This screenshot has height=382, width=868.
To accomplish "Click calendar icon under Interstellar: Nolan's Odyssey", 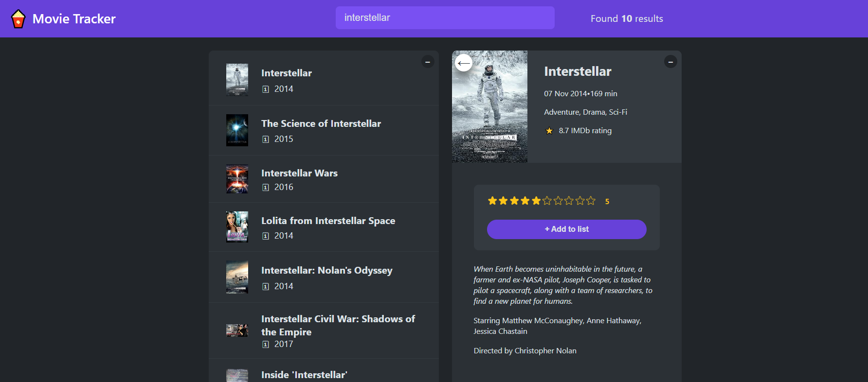I will [x=266, y=286].
